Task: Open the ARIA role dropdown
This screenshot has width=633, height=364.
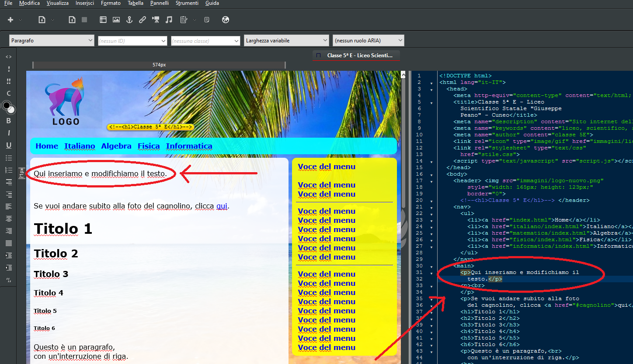Action: pyautogui.click(x=368, y=41)
